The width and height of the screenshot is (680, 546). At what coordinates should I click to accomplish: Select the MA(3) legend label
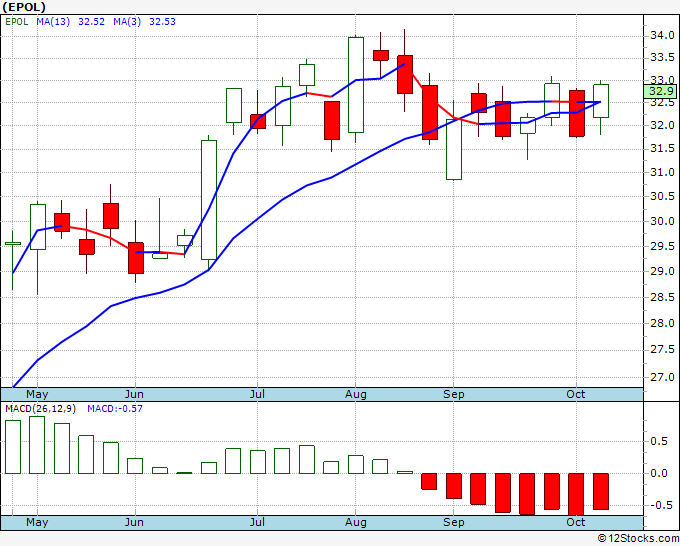(127, 22)
